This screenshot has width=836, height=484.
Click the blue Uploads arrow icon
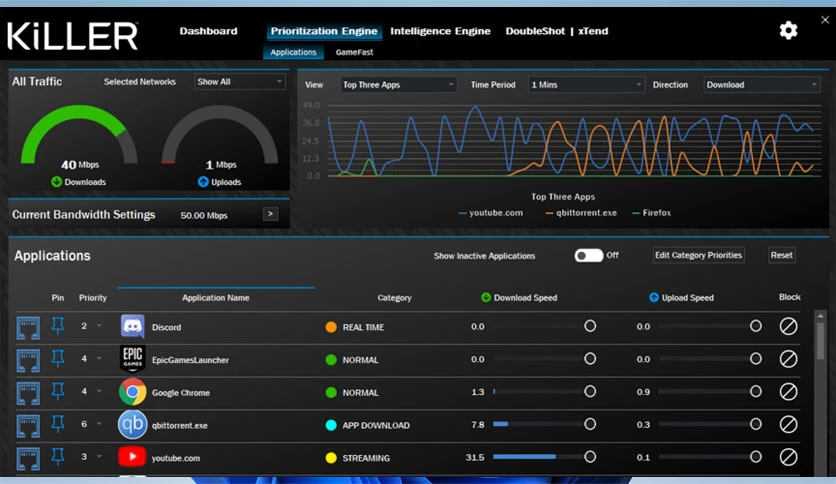pyautogui.click(x=203, y=182)
